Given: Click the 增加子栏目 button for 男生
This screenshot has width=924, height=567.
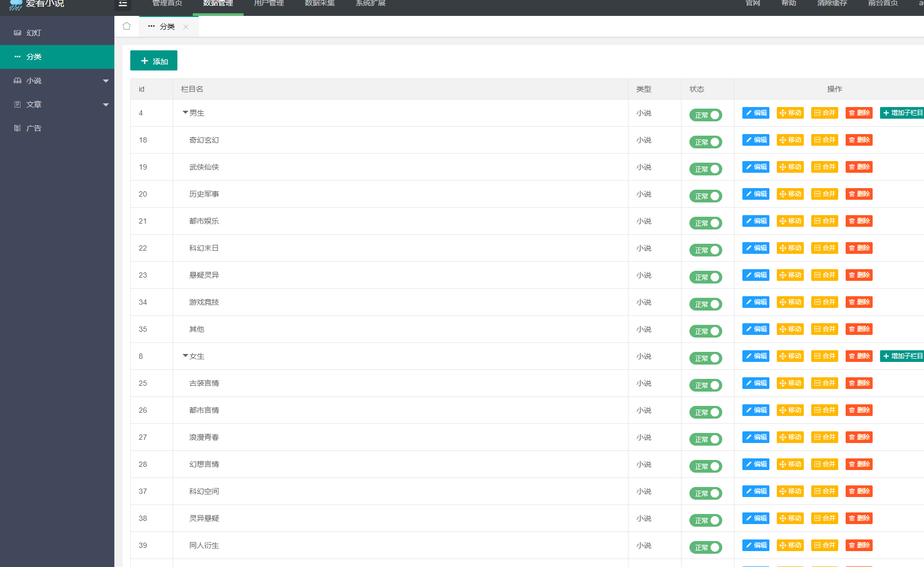Looking at the screenshot, I should (x=902, y=112).
